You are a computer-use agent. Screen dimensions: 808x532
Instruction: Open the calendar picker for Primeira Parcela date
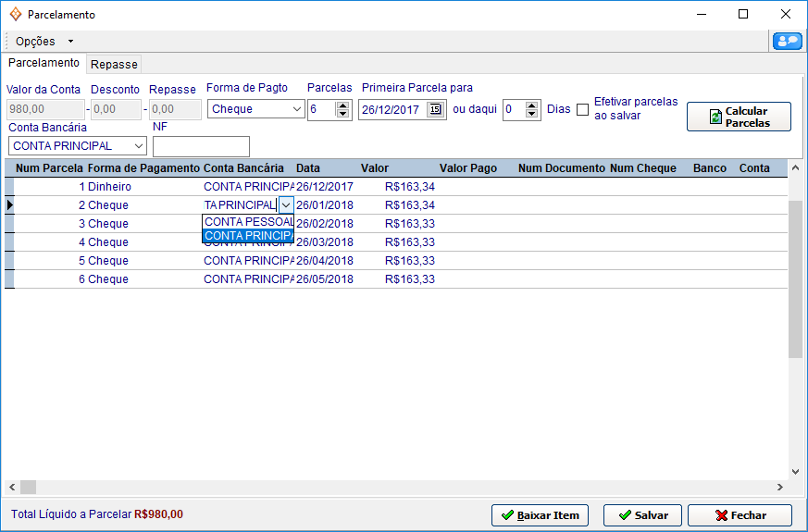[435, 109]
